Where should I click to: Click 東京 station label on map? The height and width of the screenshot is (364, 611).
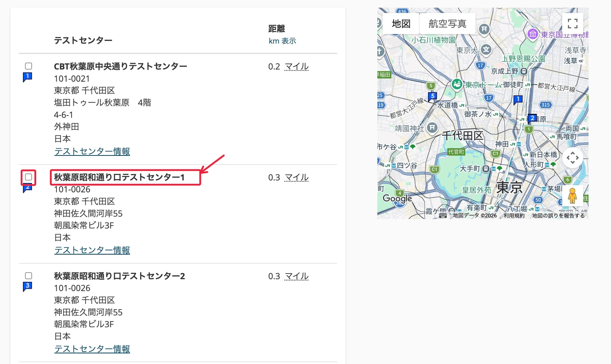click(509, 188)
